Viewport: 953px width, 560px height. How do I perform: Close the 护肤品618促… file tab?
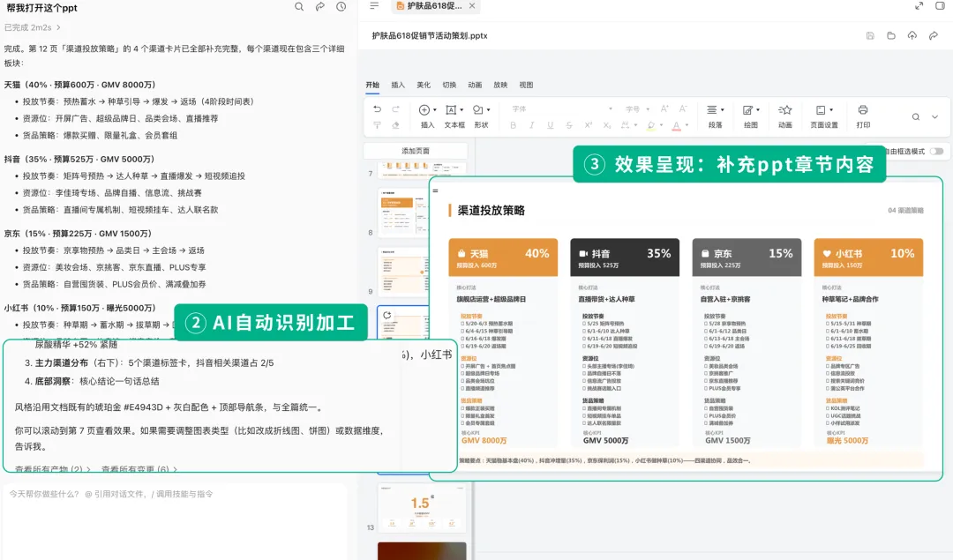point(472,5)
